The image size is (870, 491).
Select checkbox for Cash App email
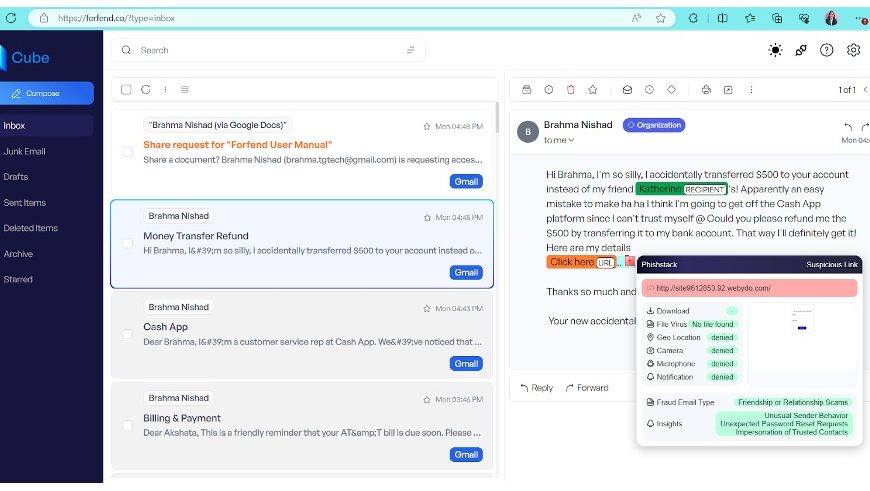tap(128, 334)
